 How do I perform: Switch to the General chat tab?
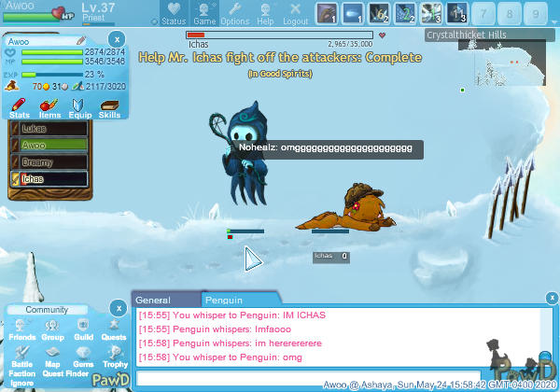[153, 300]
